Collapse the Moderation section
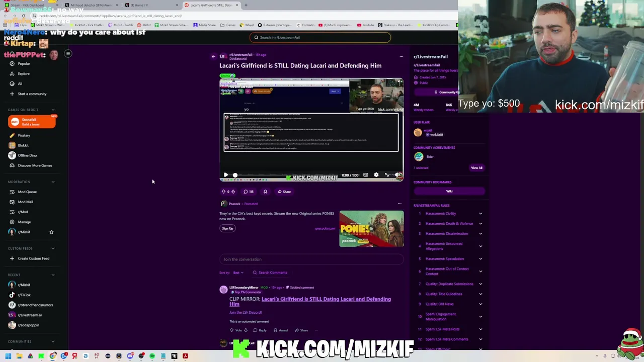Screen dimensions: 644x362 (x=53, y=182)
